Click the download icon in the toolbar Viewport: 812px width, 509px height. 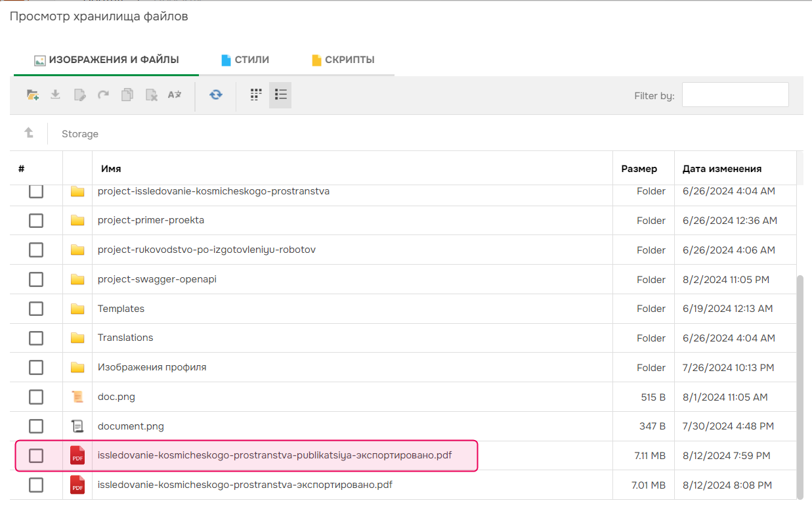(x=56, y=95)
